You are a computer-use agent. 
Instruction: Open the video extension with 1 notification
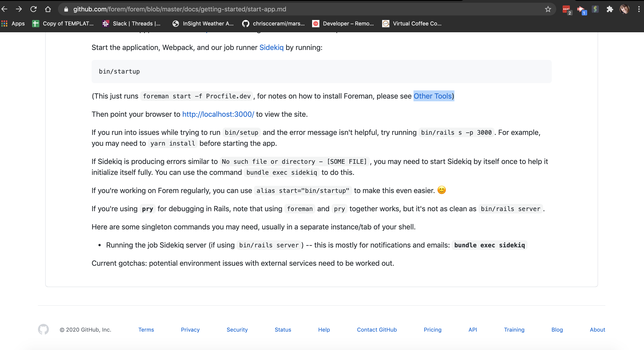(582, 9)
